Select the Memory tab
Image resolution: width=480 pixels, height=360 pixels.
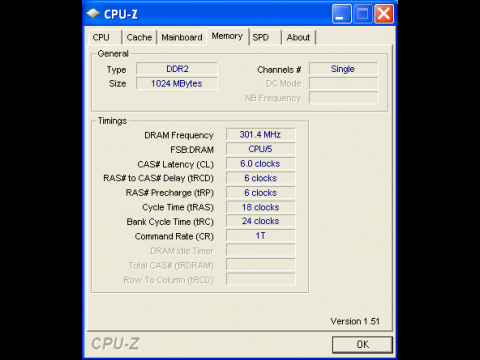(x=227, y=36)
